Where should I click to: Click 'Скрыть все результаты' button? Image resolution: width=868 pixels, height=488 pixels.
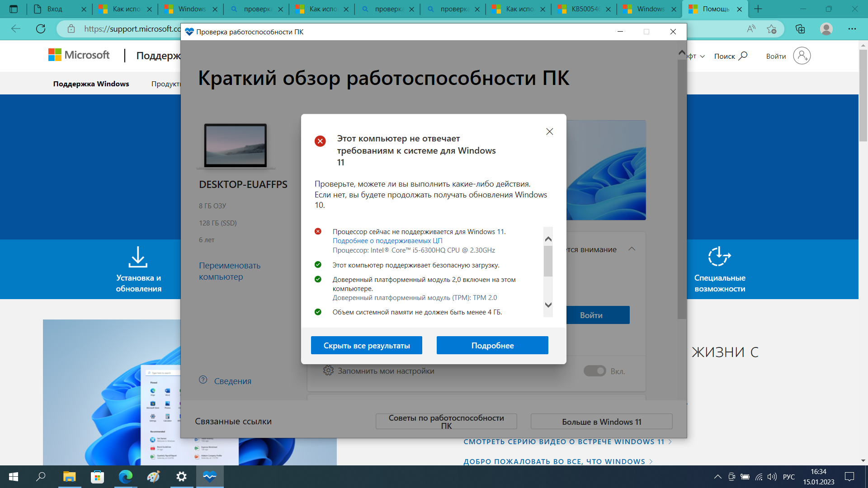367,345
